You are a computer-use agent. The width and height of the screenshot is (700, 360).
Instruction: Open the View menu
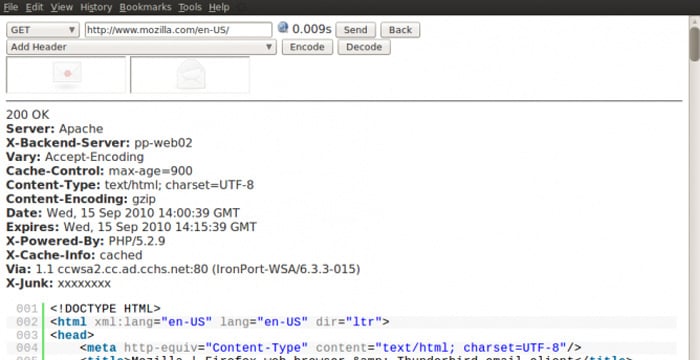pos(62,7)
